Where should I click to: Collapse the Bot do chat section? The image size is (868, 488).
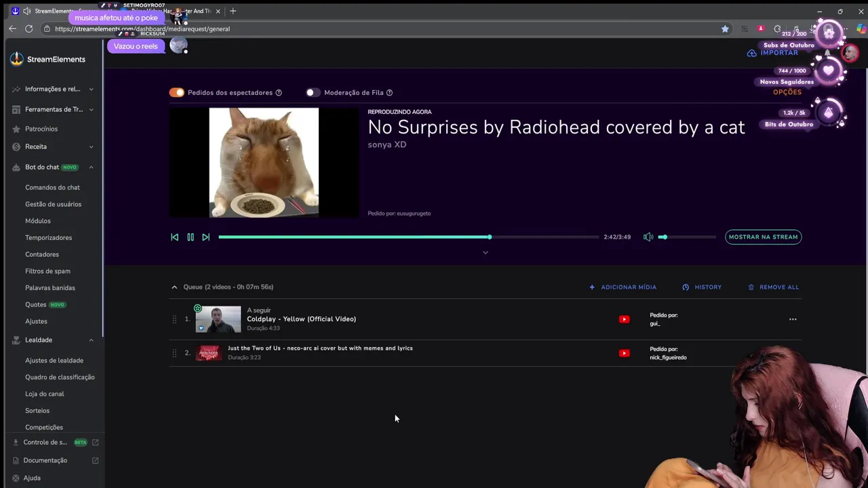91,167
